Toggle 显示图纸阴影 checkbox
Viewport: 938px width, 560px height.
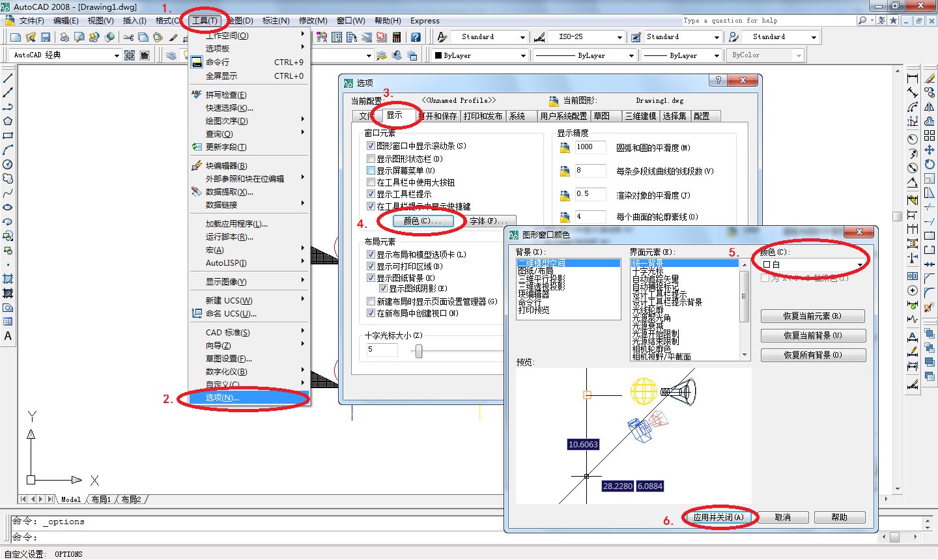pyautogui.click(x=383, y=288)
